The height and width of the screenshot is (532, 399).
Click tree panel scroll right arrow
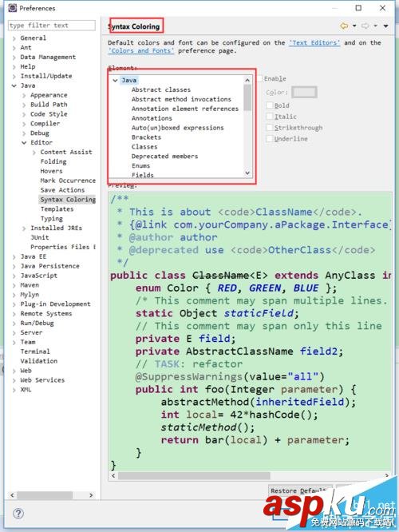point(91,495)
